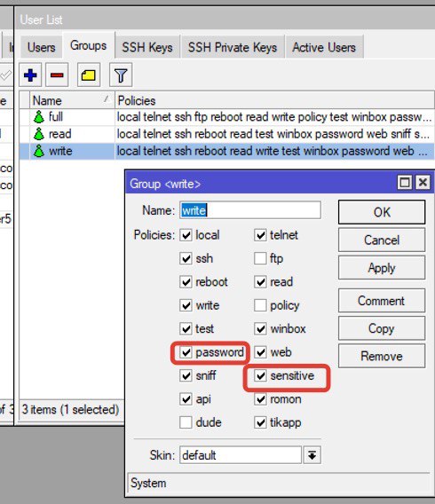Toggle the sniff policy checkbox

click(x=186, y=375)
